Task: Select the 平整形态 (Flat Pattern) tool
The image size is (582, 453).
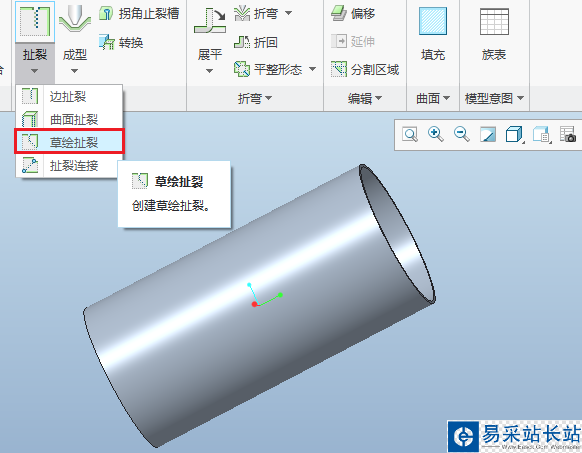Action: pos(268,69)
